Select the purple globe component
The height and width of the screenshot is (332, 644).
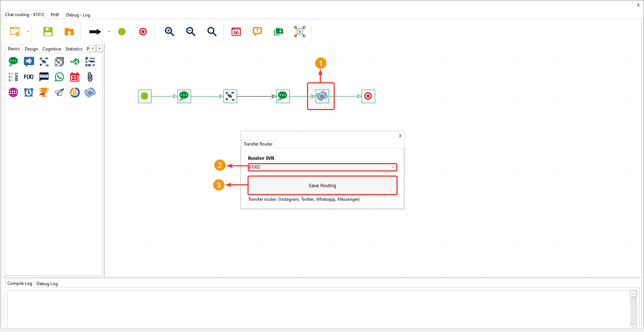(14, 92)
